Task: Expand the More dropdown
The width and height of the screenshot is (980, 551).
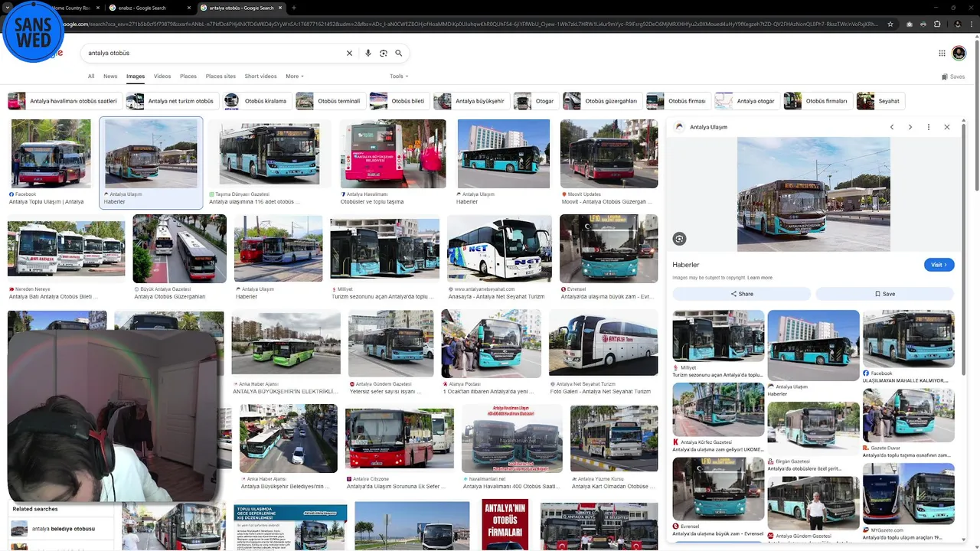Action: pos(295,77)
